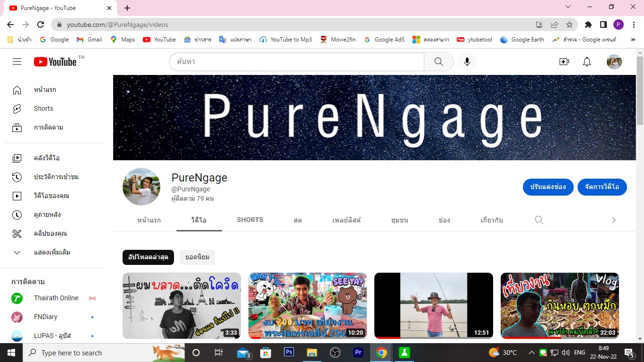Click the Chrome address bar
Screen dimensions: 644x362
(x=297, y=25)
